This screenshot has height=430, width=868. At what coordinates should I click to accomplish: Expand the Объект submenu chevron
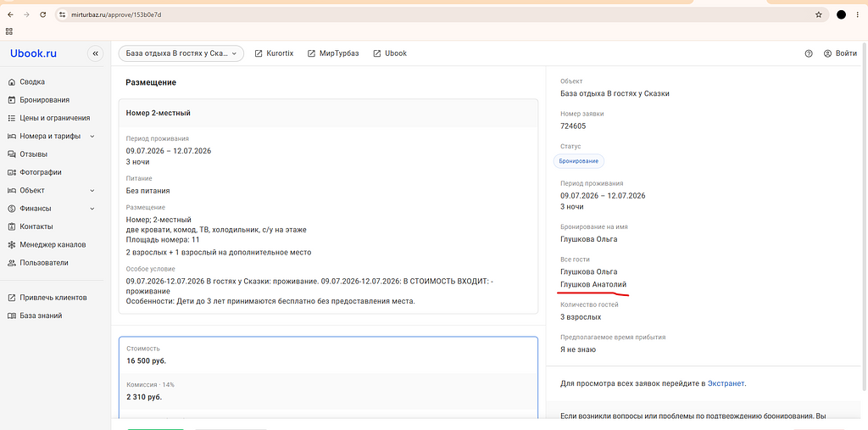click(92, 191)
